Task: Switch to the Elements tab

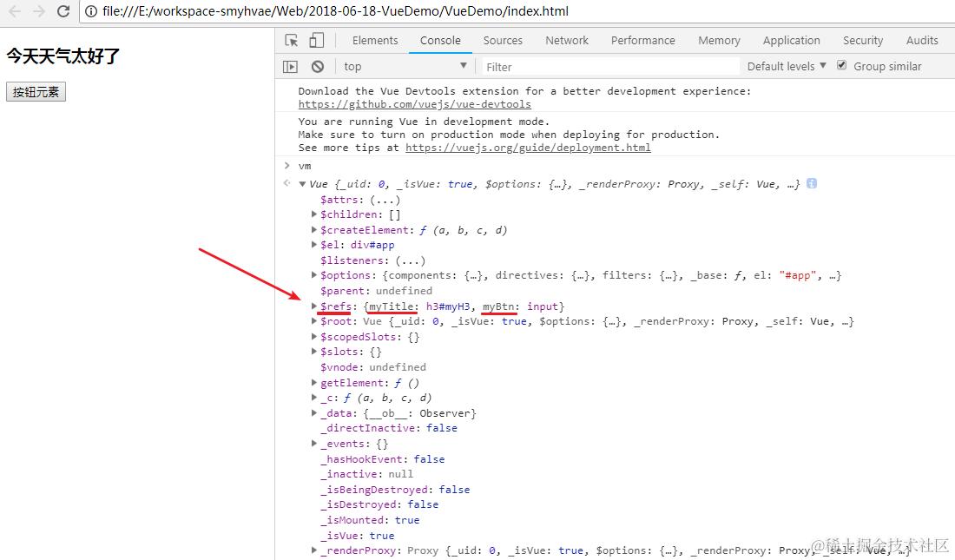Action: tap(374, 40)
